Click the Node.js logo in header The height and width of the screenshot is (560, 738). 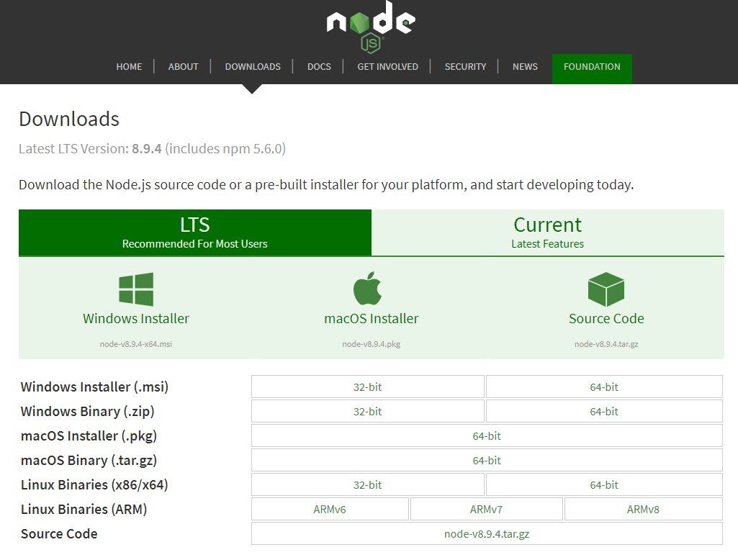point(371,27)
